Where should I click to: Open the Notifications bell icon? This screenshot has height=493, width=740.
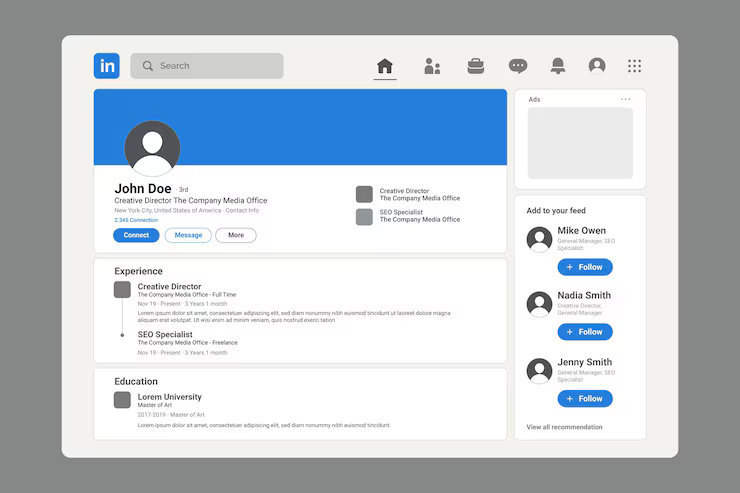tap(558, 66)
